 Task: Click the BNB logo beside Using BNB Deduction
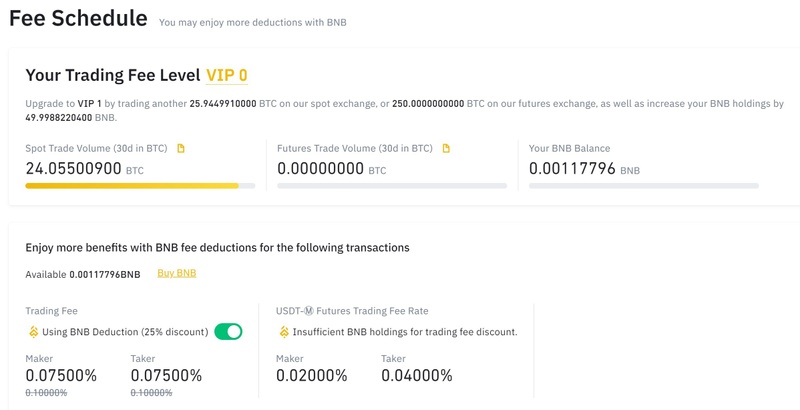tap(33, 332)
